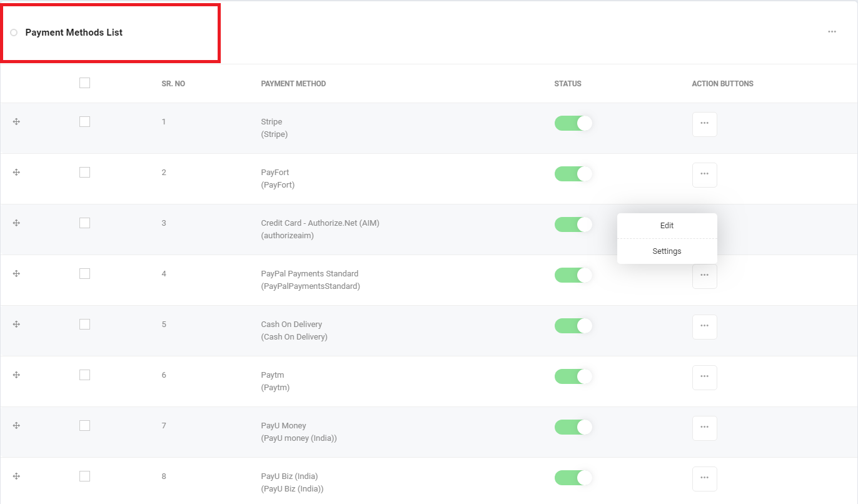Choose Settings from the open action menu
Viewport: 858px width, 504px height.
tap(667, 251)
